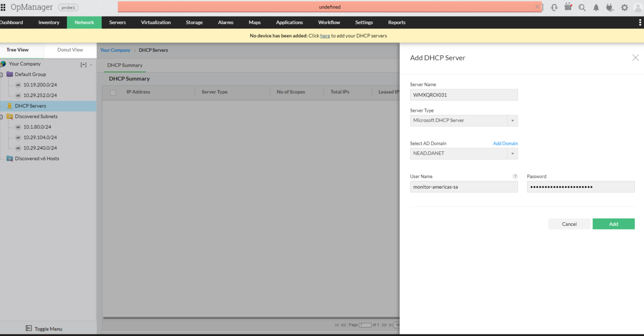
Task: Collapse the Discovered Subnets tree node
Action: coord(1,117)
